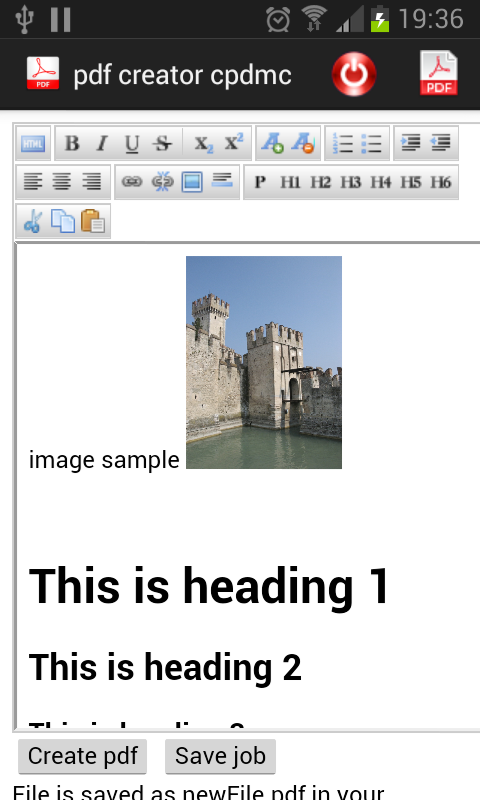This screenshot has height=800, width=480.
Task: Insert horizontal rule
Action: coord(222,182)
